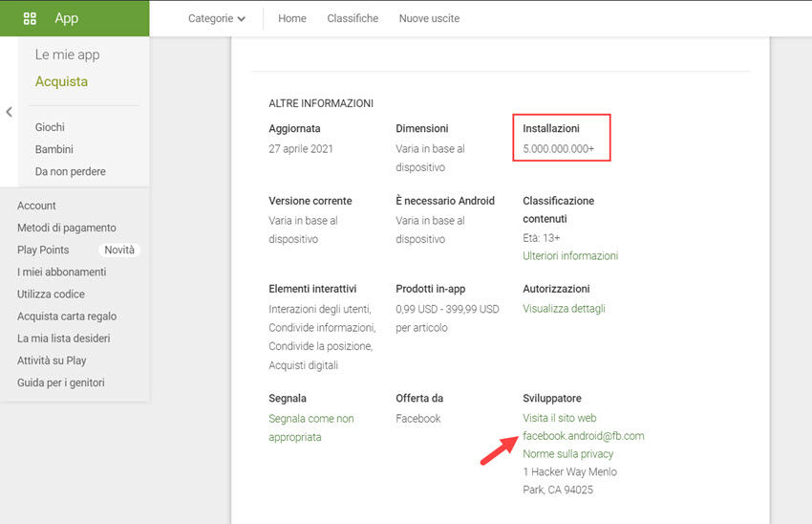
Task: Click the Versione corrente heading
Action: (310, 201)
